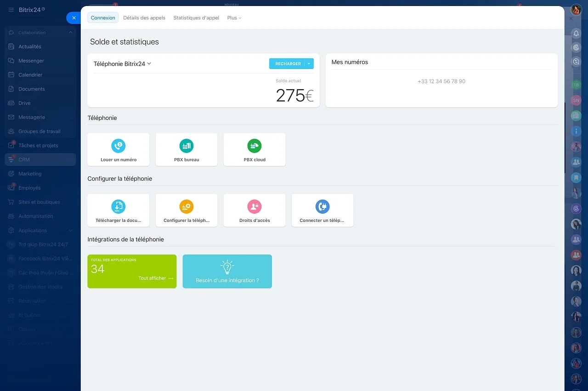Click the notifications bell in right rail

576,34
